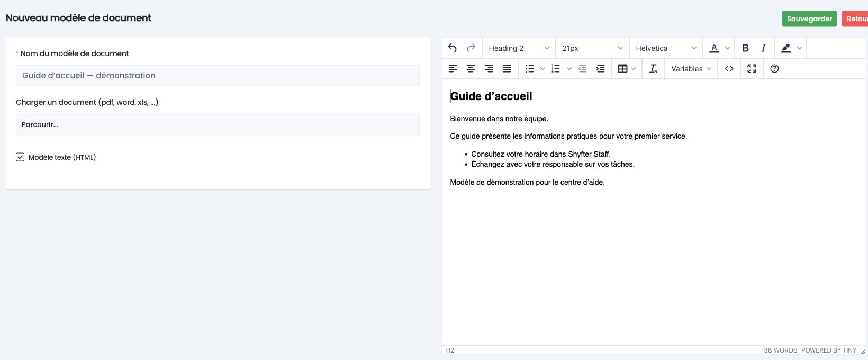
Task: Uncheck the Modèle texte (HTML) checkbox
Action: point(20,157)
